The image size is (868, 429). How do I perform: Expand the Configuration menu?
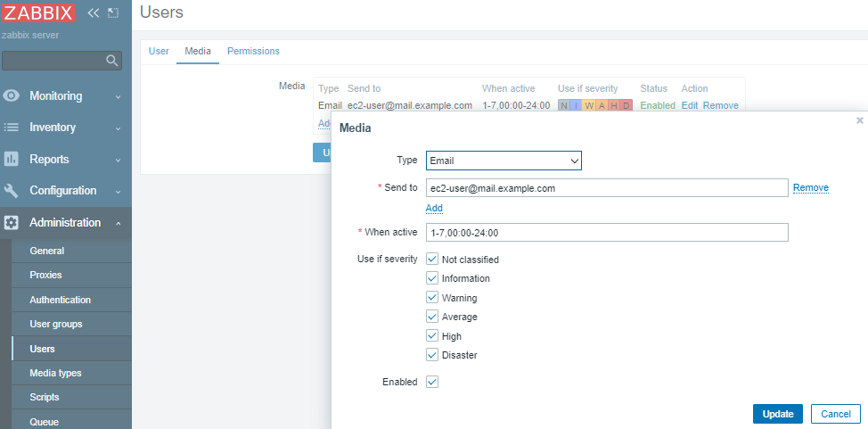coord(66,191)
